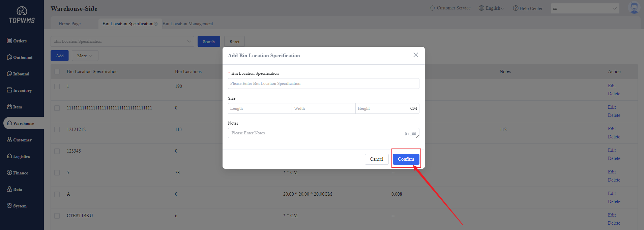
Task: Click the user avatar icon
Action: click(634, 8)
